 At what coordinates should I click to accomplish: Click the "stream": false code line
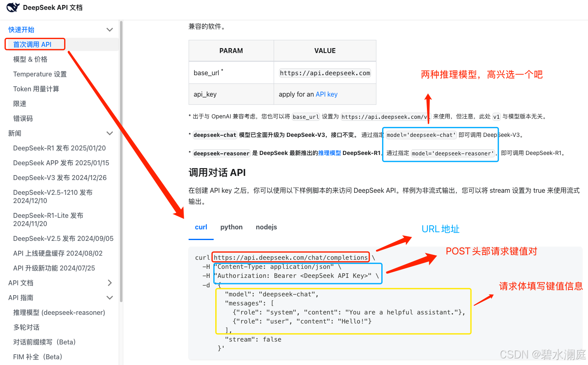253,340
